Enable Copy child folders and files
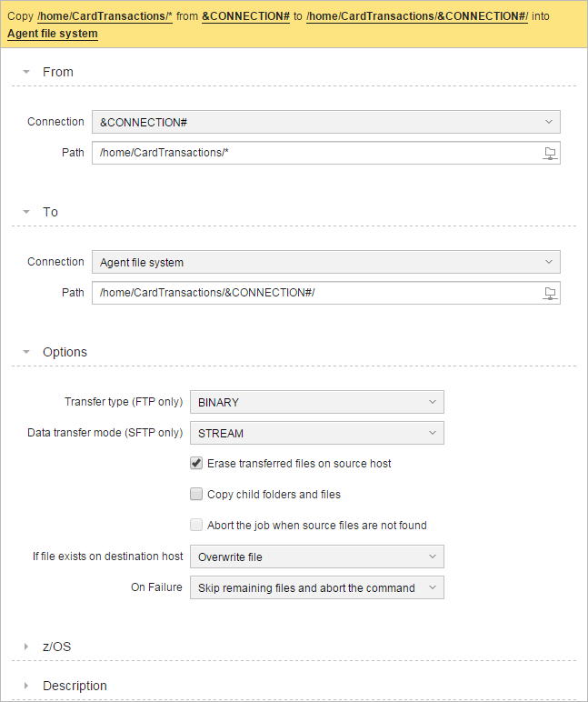 point(196,494)
